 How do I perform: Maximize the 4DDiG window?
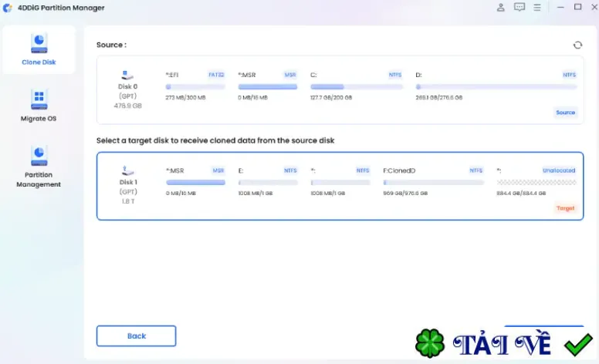click(x=577, y=7)
